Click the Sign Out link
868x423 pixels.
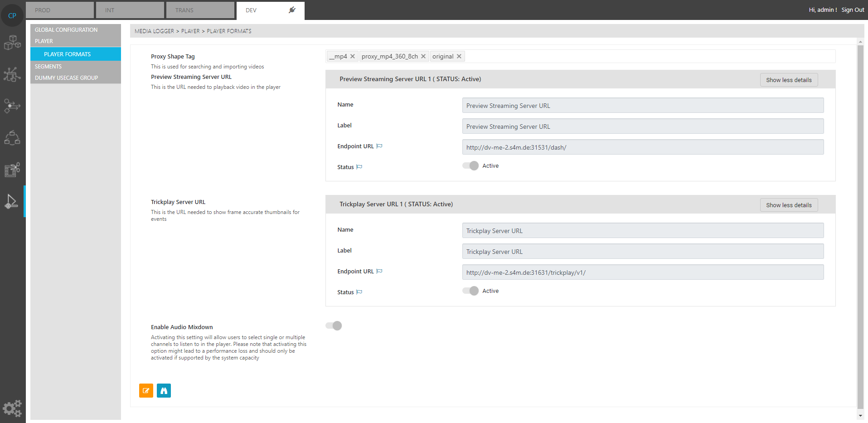click(x=853, y=10)
